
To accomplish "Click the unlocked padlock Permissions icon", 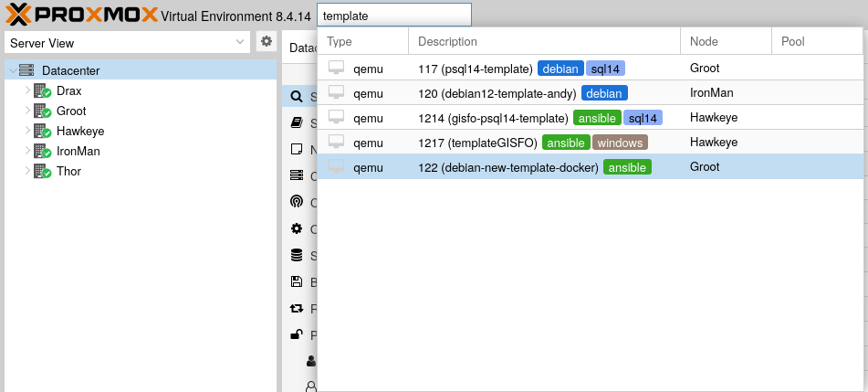I will coord(296,335).
